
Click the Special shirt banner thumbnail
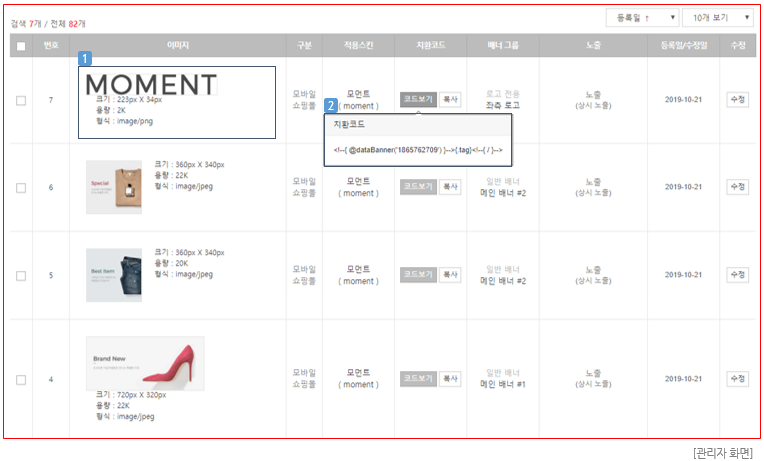pos(113,187)
